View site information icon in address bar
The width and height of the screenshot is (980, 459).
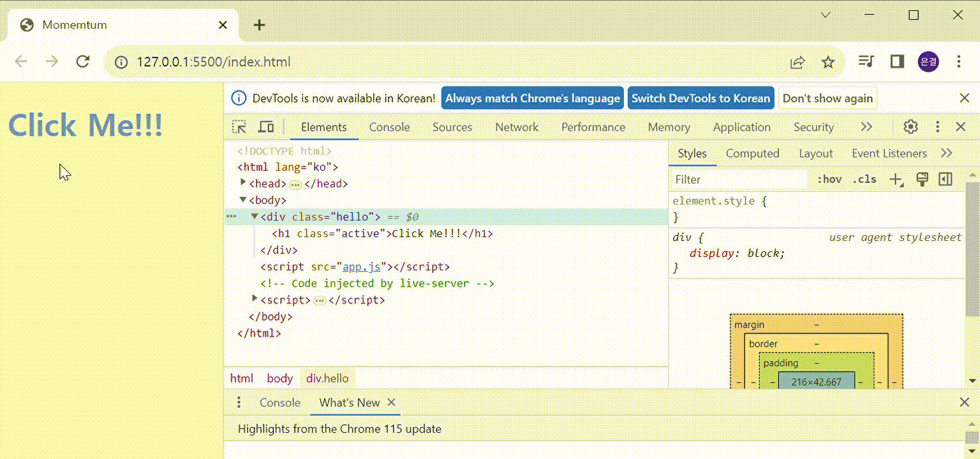pyautogui.click(x=121, y=62)
